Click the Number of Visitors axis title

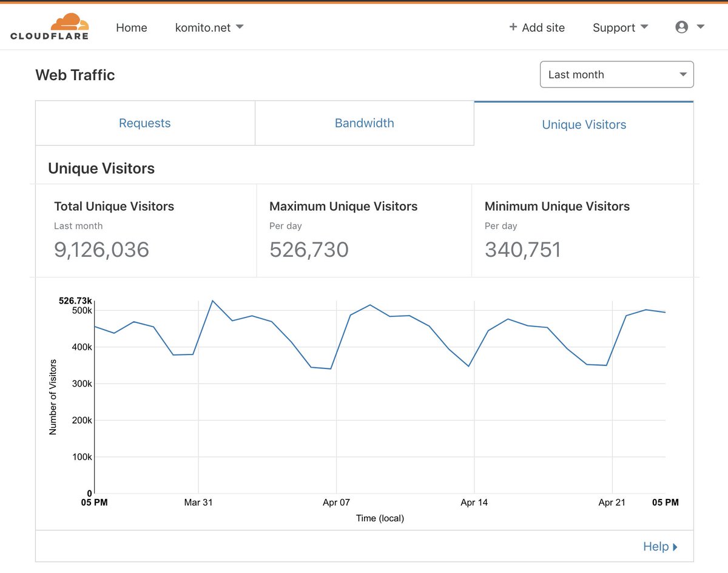click(x=53, y=397)
